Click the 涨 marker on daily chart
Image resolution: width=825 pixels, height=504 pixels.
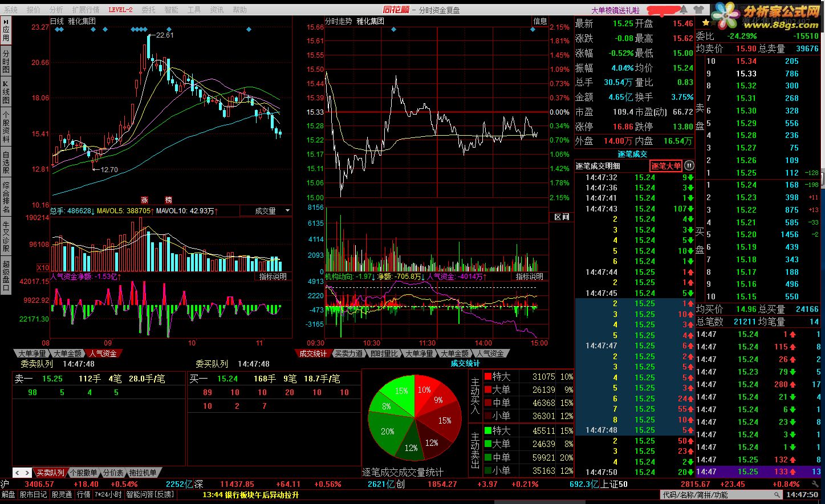[145, 200]
